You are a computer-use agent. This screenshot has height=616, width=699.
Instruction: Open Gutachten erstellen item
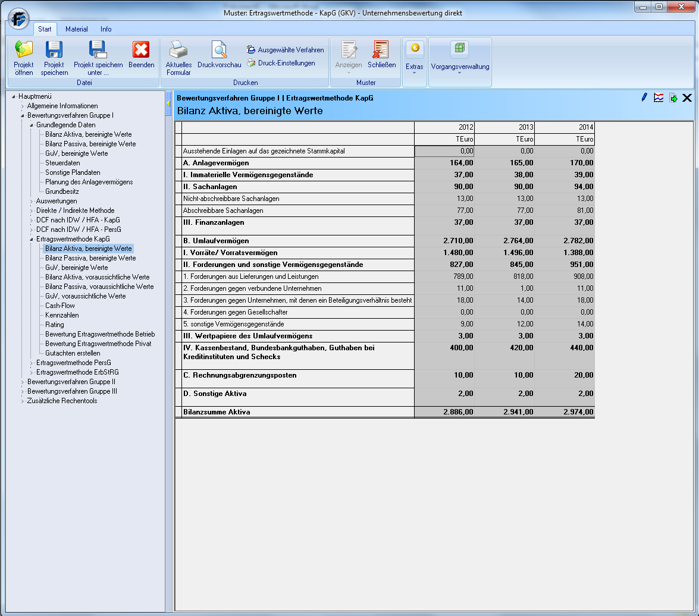click(x=73, y=353)
